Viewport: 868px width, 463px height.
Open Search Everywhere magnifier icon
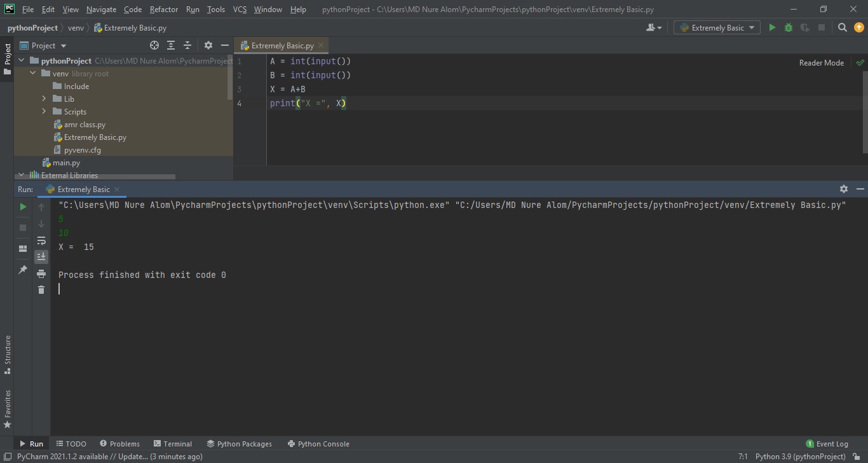tap(843, 27)
